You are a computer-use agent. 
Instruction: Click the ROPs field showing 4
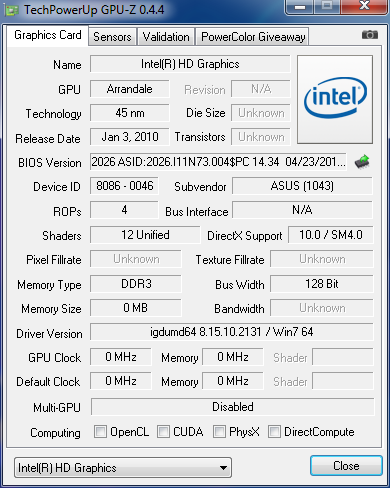pyautogui.click(x=124, y=210)
